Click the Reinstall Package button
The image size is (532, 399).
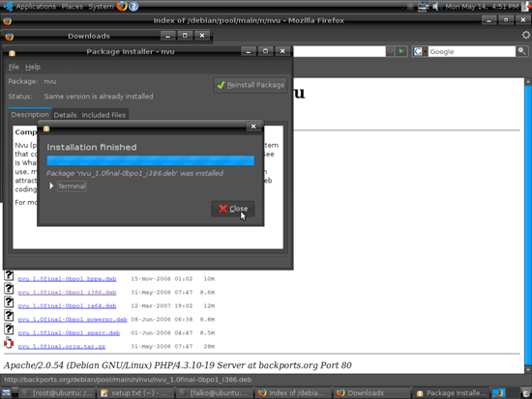click(x=251, y=85)
